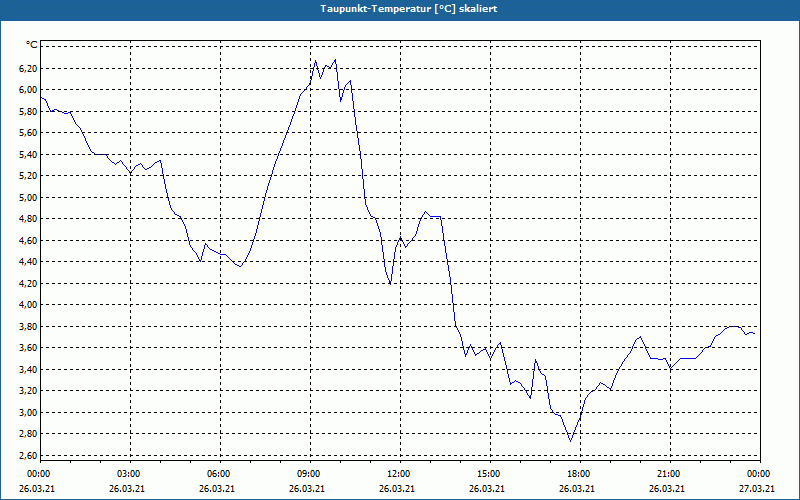Click the 5,00 y-axis value
800x500 pixels.
click(x=29, y=197)
